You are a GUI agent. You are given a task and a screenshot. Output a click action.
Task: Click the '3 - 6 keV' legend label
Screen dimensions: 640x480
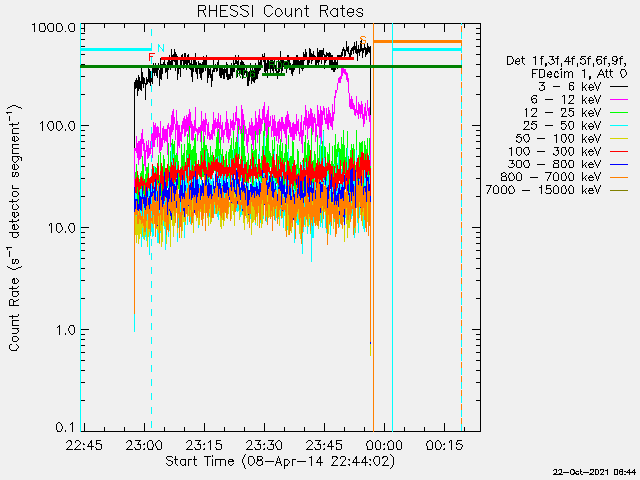(x=570, y=87)
